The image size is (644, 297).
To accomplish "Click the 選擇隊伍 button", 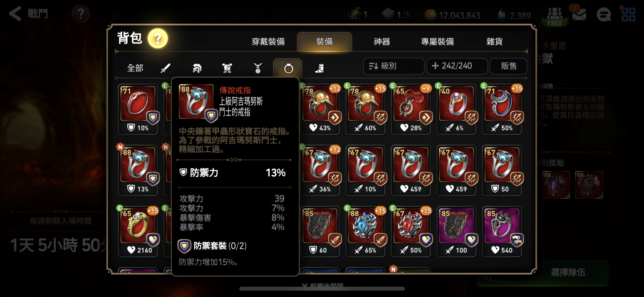I will pyautogui.click(x=568, y=272).
